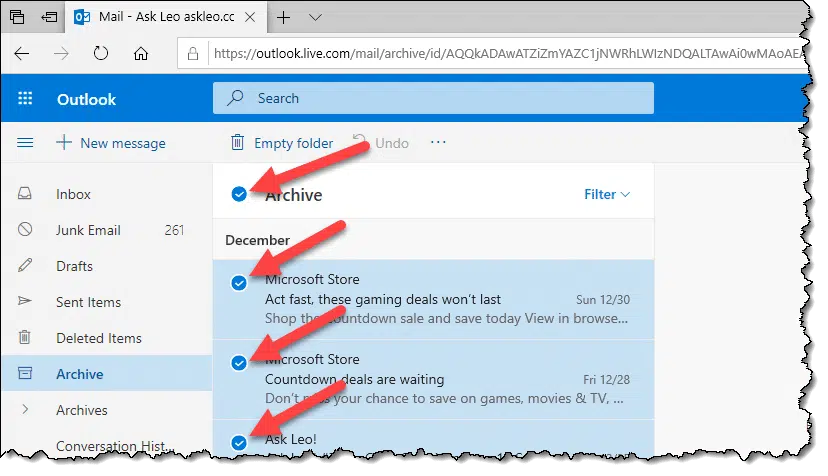828x476 pixels.
Task: Toggle select-all checkbox next to Archive heading
Action: [239, 194]
